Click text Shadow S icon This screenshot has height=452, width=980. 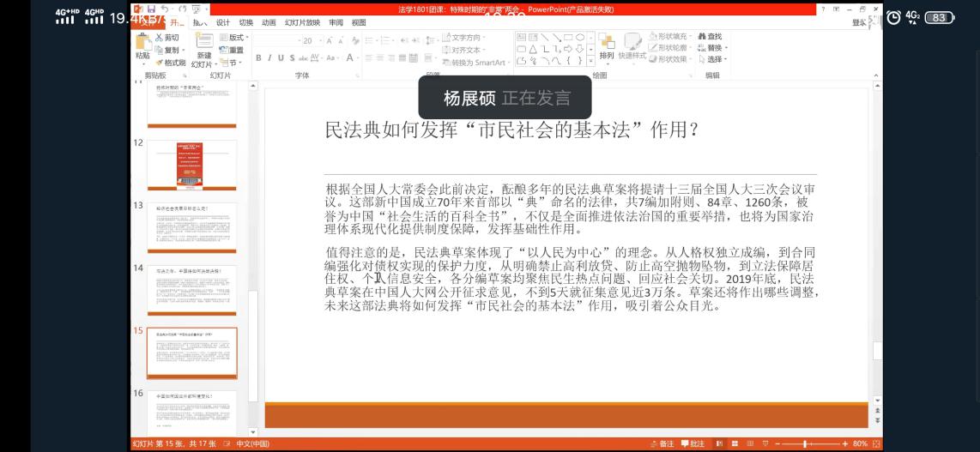point(292,58)
